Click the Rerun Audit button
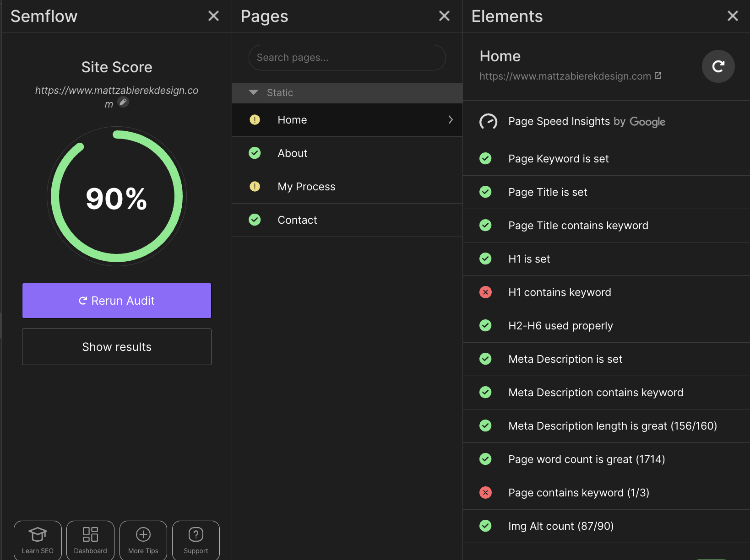This screenshot has width=750, height=560. (117, 301)
